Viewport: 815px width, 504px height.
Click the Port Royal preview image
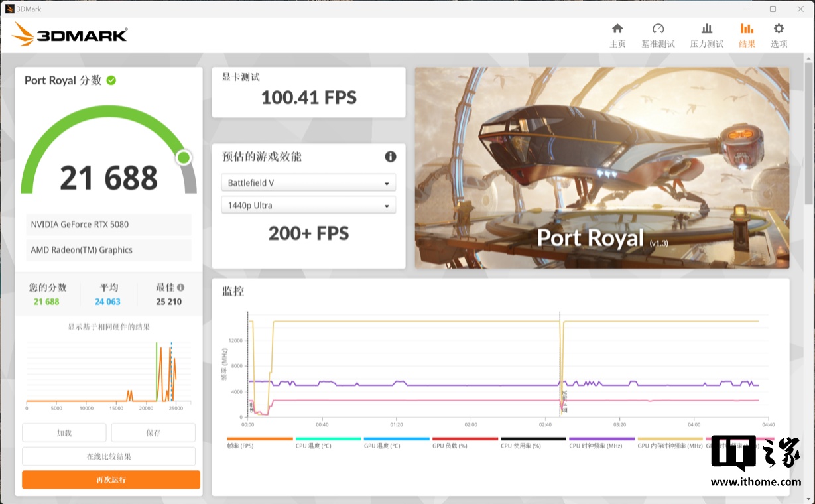tap(601, 168)
